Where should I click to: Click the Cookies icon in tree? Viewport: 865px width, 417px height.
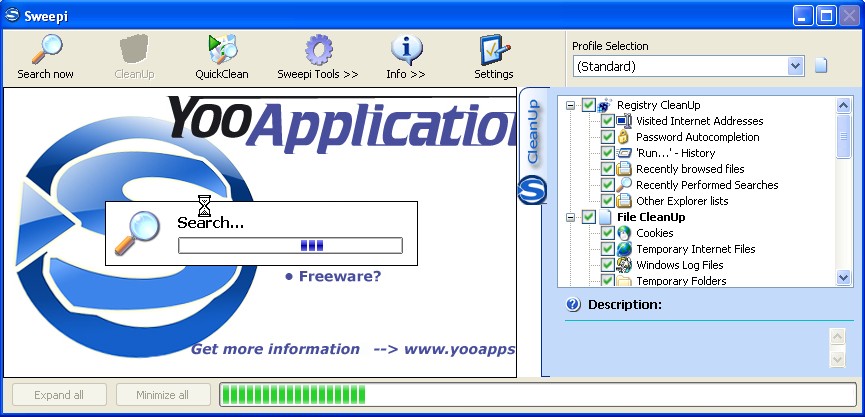tap(624, 233)
